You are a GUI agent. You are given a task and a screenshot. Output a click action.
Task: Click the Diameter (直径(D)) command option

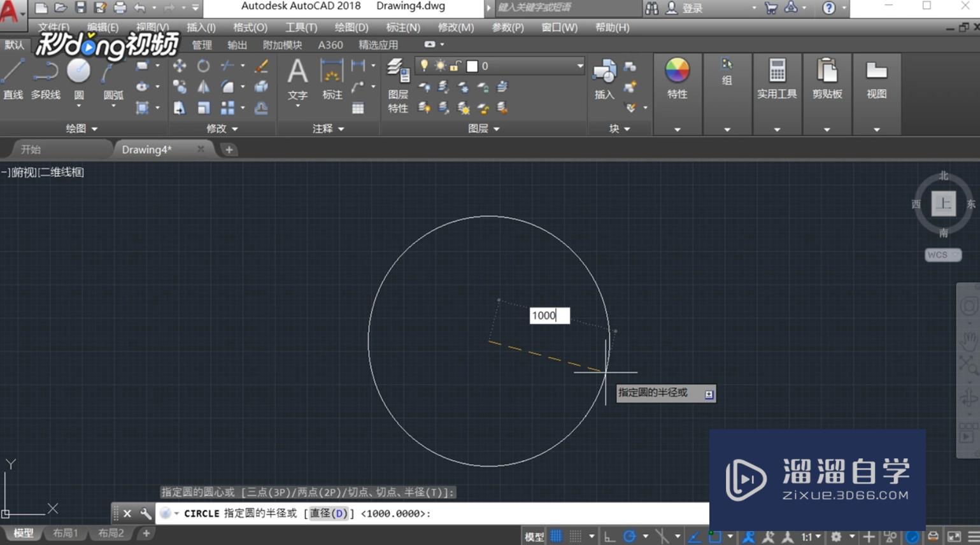(329, 513)
